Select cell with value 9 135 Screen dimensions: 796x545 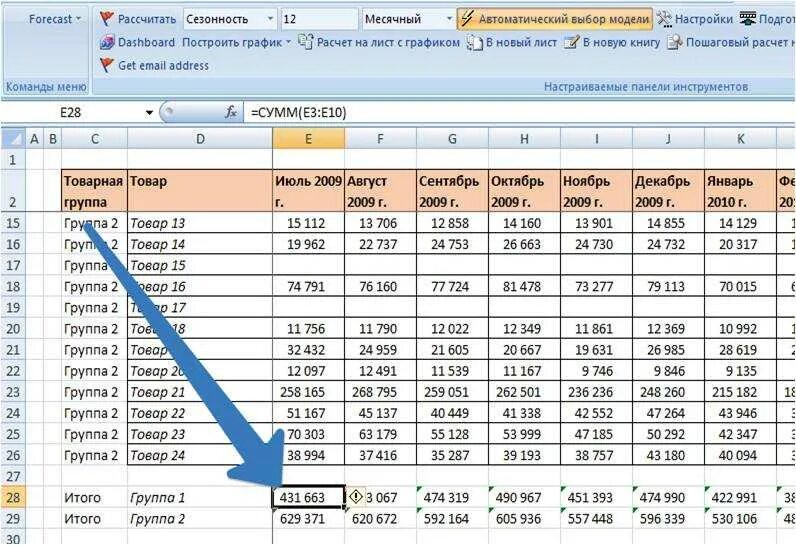741,371
